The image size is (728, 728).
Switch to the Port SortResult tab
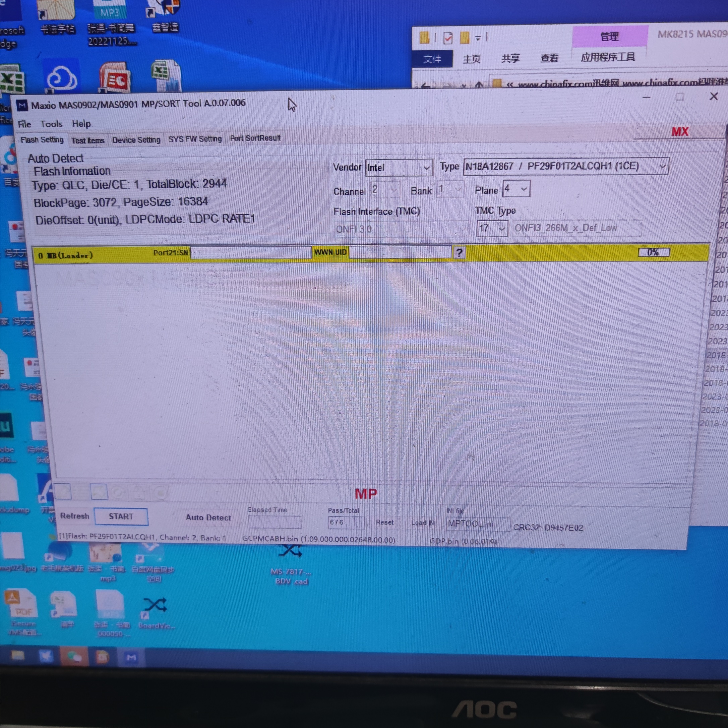coord(255,138)
